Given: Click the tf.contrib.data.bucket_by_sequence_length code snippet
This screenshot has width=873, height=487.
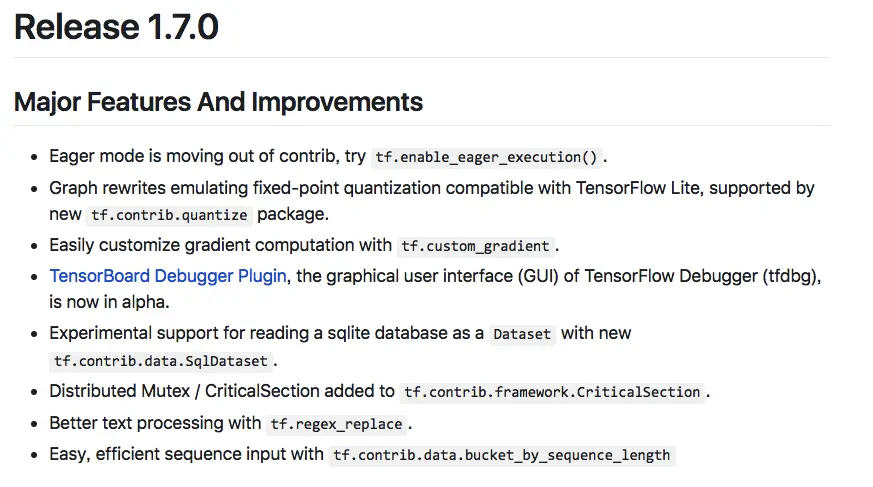Looking at the screenshot, I should (501, 455).
